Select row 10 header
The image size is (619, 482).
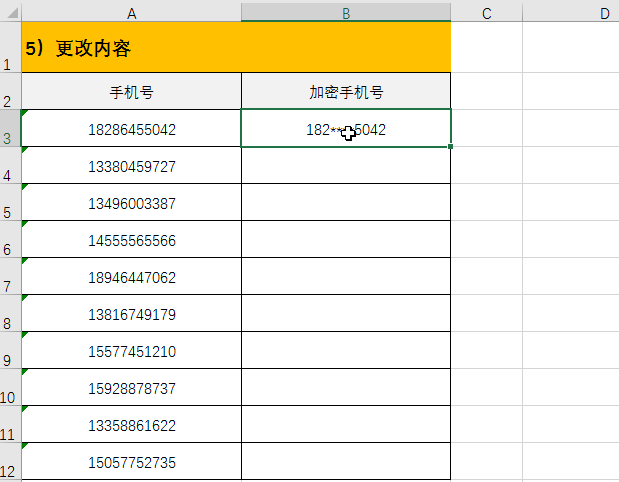pyautogui.click(x=10, y=387)
